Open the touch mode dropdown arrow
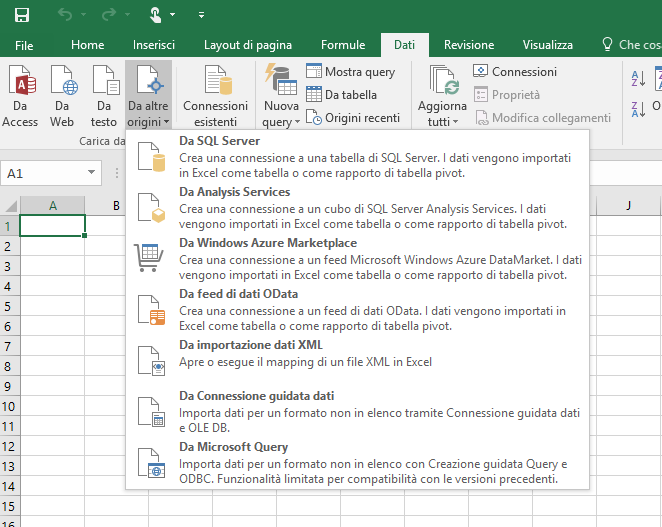Viewport: 662px width, 527px height. click(172, 15)
